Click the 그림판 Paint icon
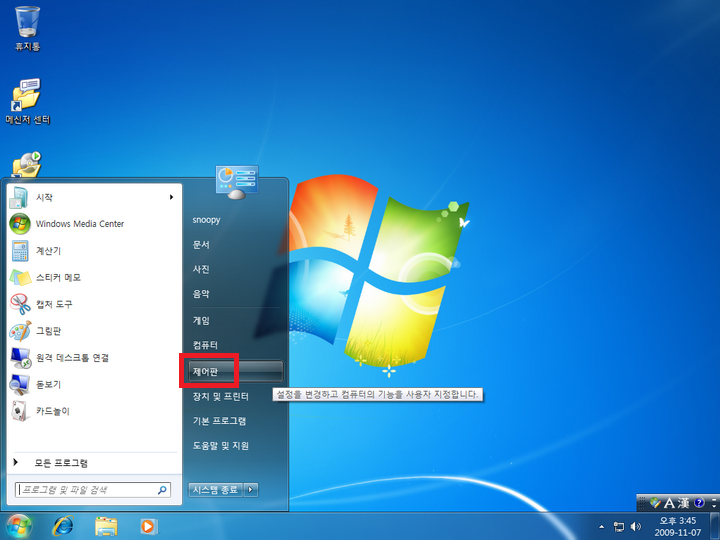Viewport: 720px width, 540px height. click(x=20, y=331)
